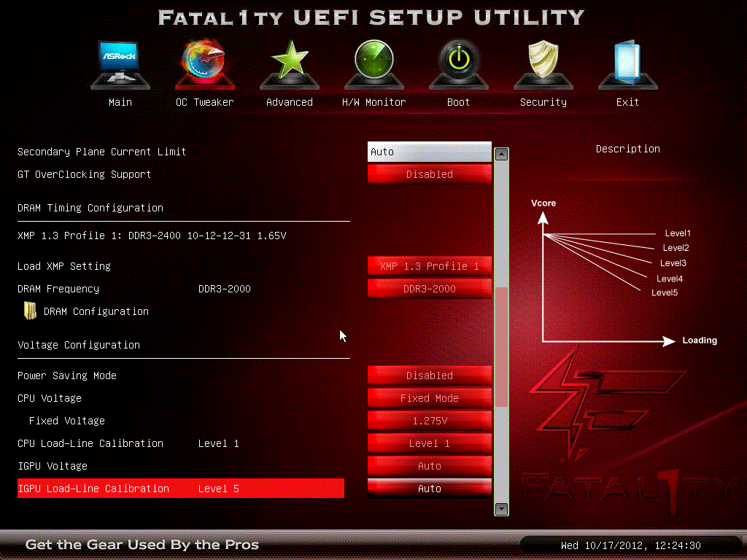Switch to the Advanced label
The height and width of the screenshot is (560, 747).
click(290, 102)
